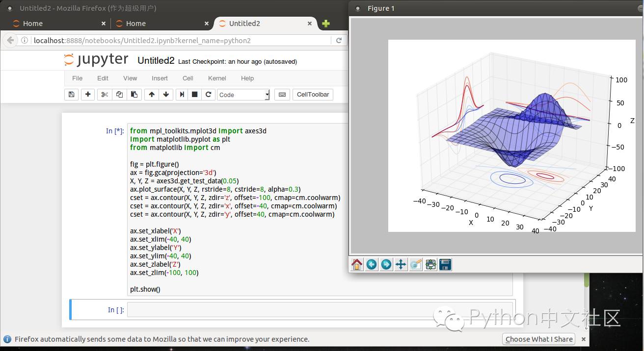Screen dimensions: 644x351
Task: Click the Jupyter logo
Action: (x=96, y=60)
